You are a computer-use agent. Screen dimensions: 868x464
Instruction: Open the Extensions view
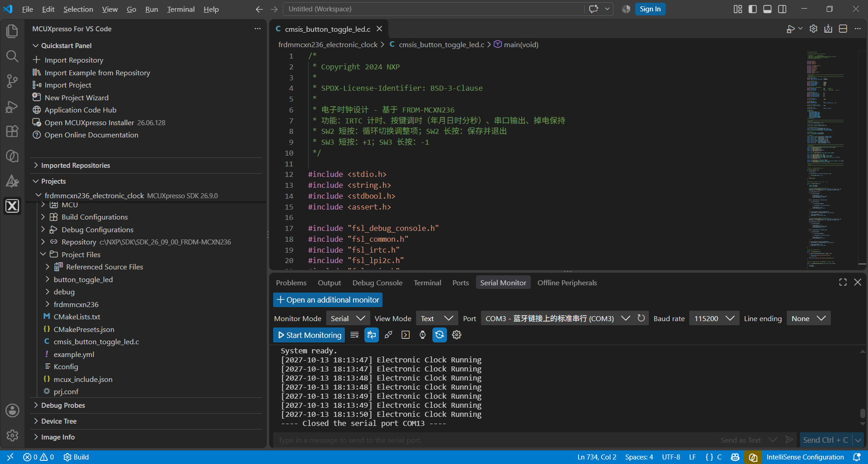[x=12, y=131]
